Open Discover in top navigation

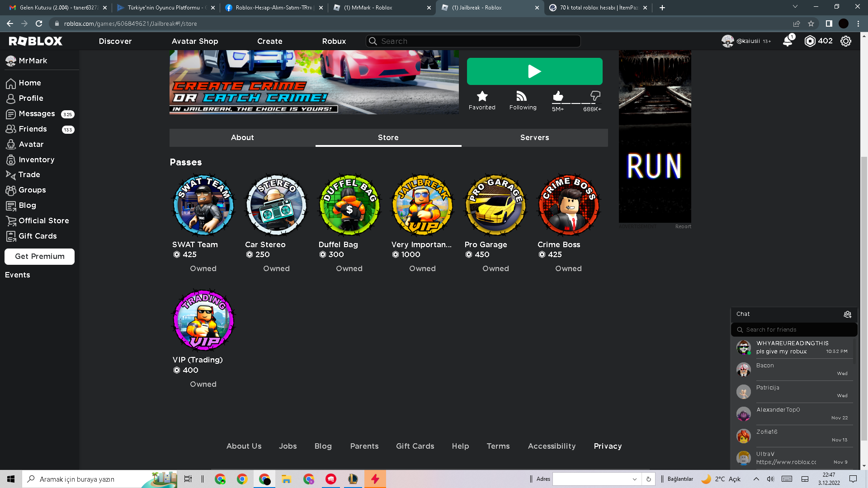point(115,41)
